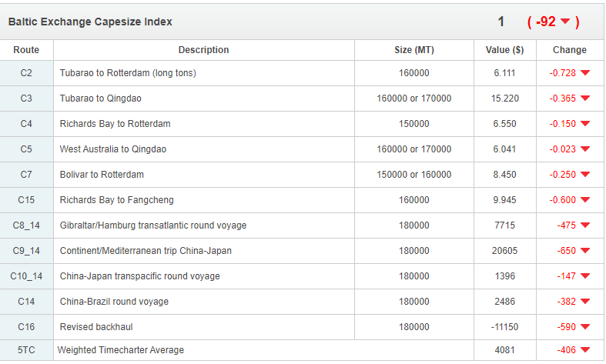Select value 4081 in 5TC row
The width and height of the screenshot is (606, 364).
pyautogui.click(x=504, y=350)
